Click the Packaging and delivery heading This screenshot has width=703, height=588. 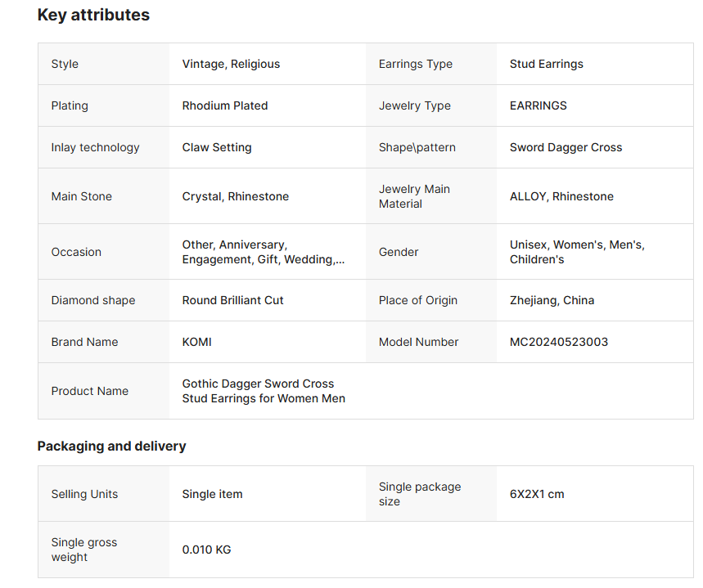click(x=111, y=446)
